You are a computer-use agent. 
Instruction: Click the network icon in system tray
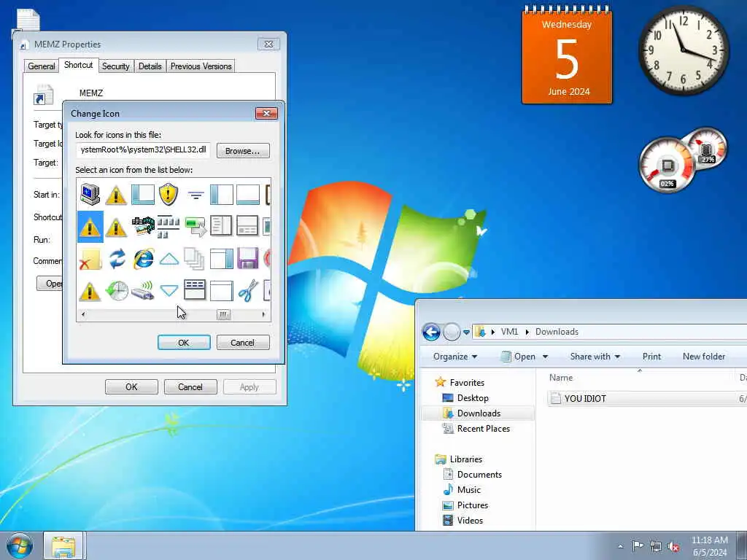(x=656, y=546)
